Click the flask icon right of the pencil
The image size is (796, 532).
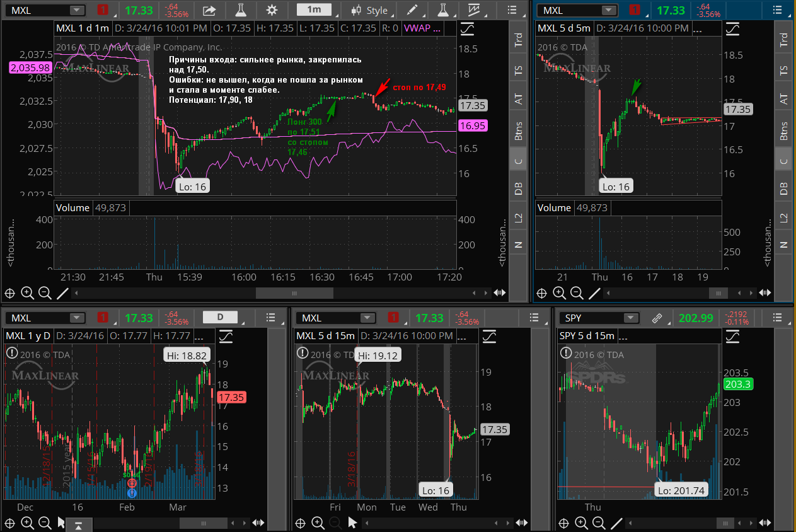(x=442, y=10)
